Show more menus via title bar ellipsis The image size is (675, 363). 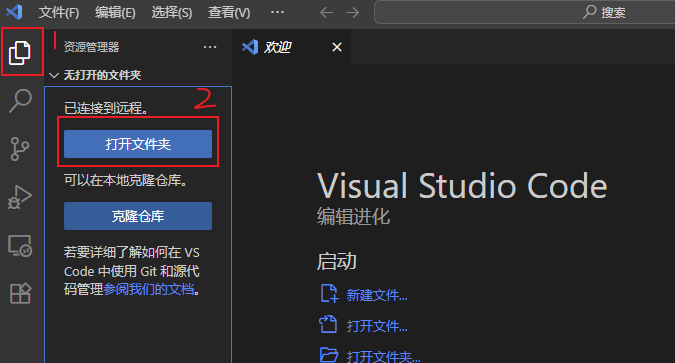point(277,12)
